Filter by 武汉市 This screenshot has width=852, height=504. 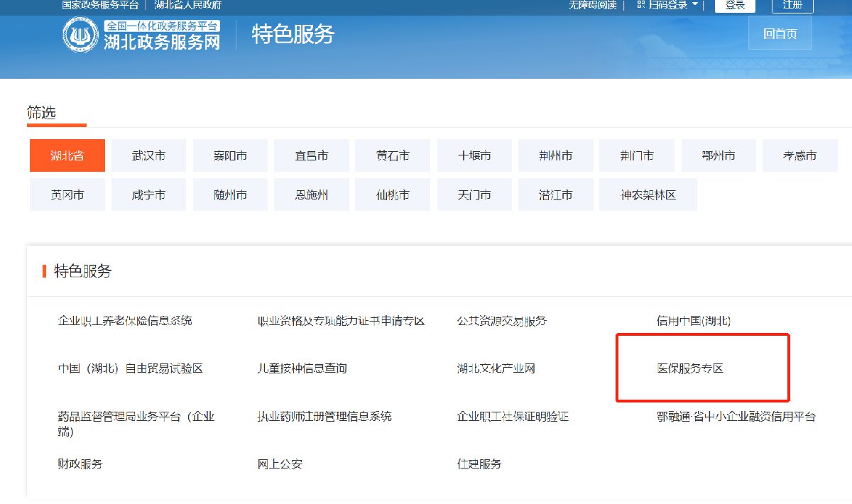pos(148,155)
